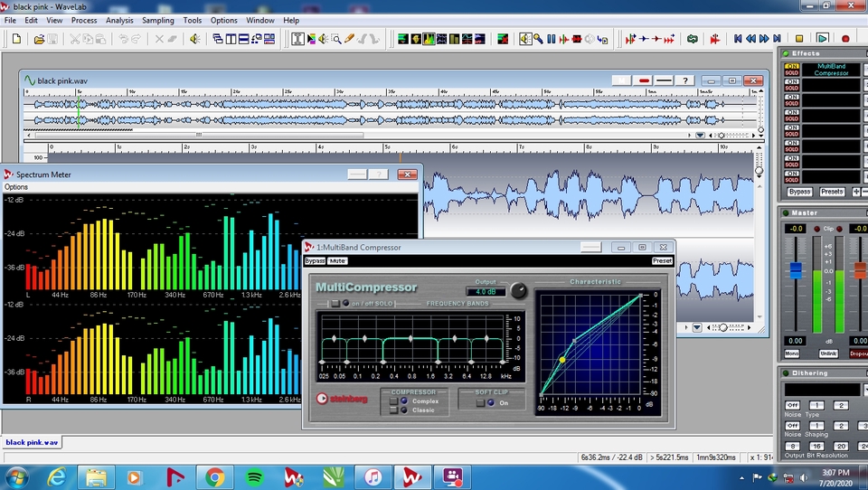Start playback with the Play button
This screenshot has height=490, width=868.
click(822, 39)
